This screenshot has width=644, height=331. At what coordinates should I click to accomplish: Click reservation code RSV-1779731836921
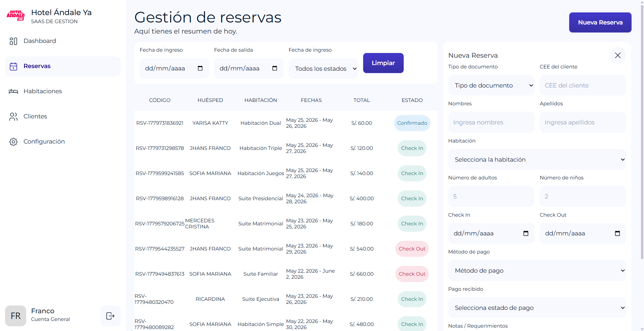pos(160,123)
